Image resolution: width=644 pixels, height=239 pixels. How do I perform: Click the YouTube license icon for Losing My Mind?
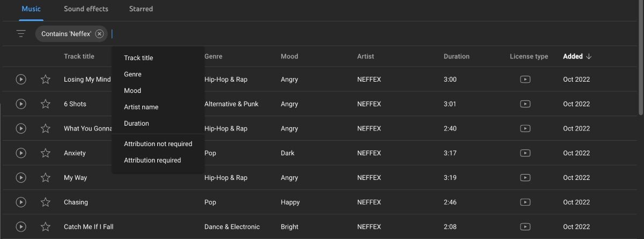525,79
